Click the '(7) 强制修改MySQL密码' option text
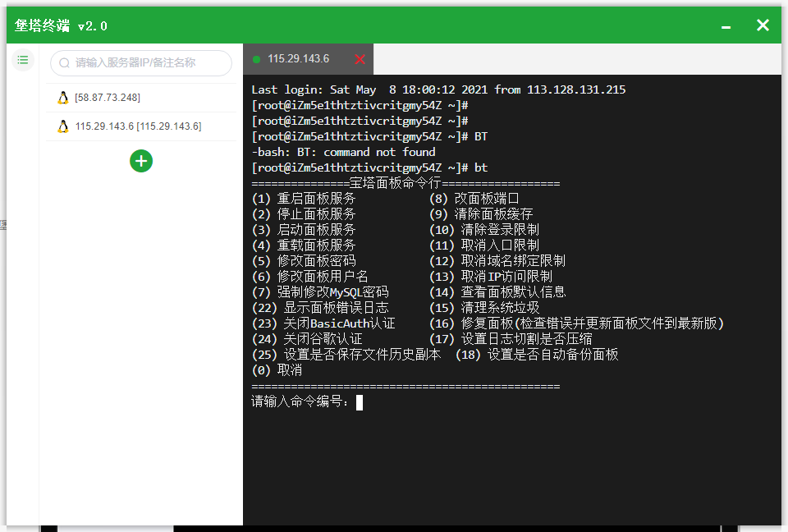 coord(320,292)
